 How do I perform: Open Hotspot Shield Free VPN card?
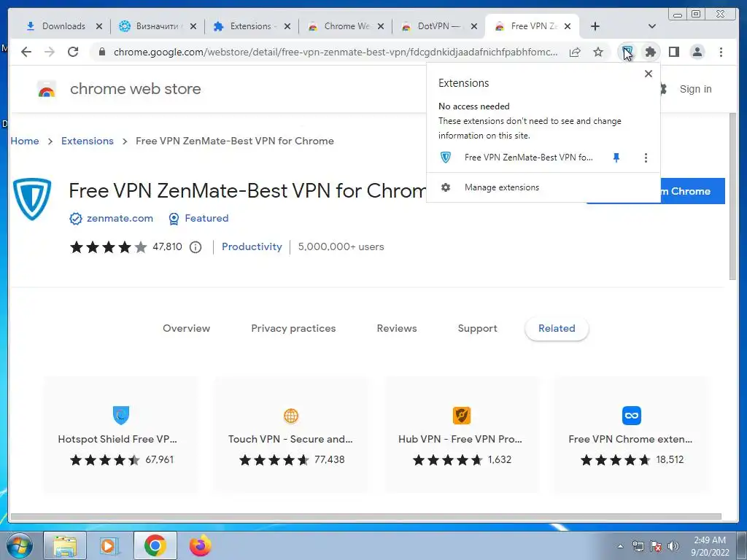121,435
